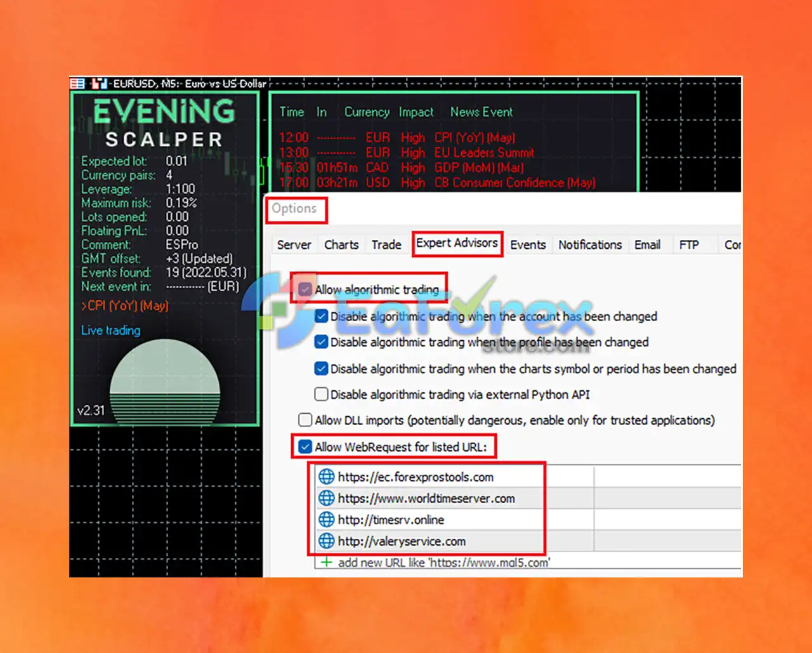Click the CAD GDP (MoM) (Mar) news row
The height and width of the screenshot is (653, 812).
[x=402, y=168]
